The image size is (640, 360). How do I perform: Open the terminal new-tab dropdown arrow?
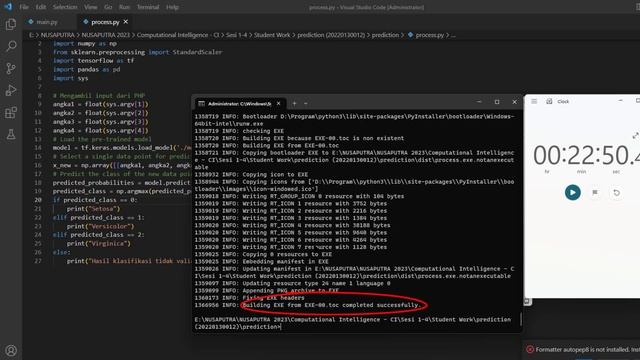[306, 104]
